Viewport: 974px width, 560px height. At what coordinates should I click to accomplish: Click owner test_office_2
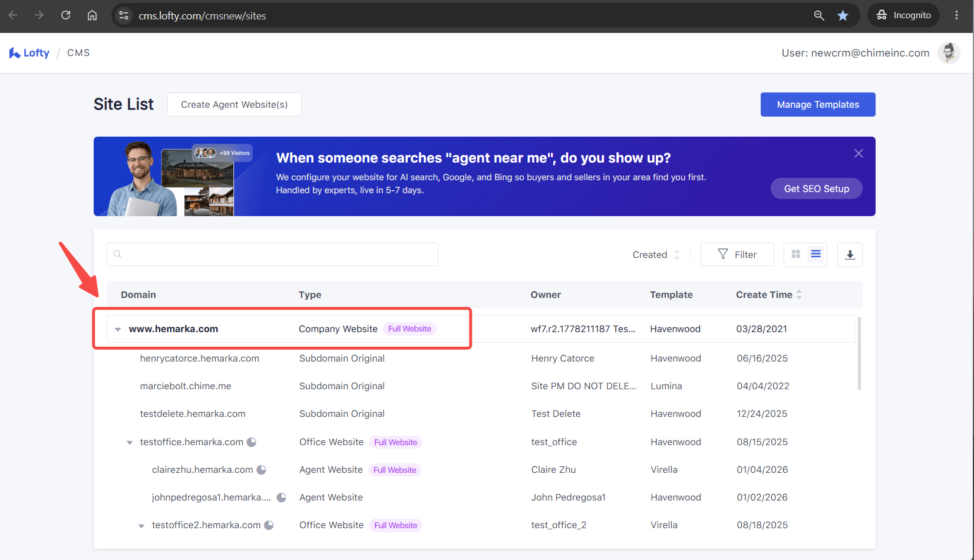pyautogui.click(x=559, y=525)
